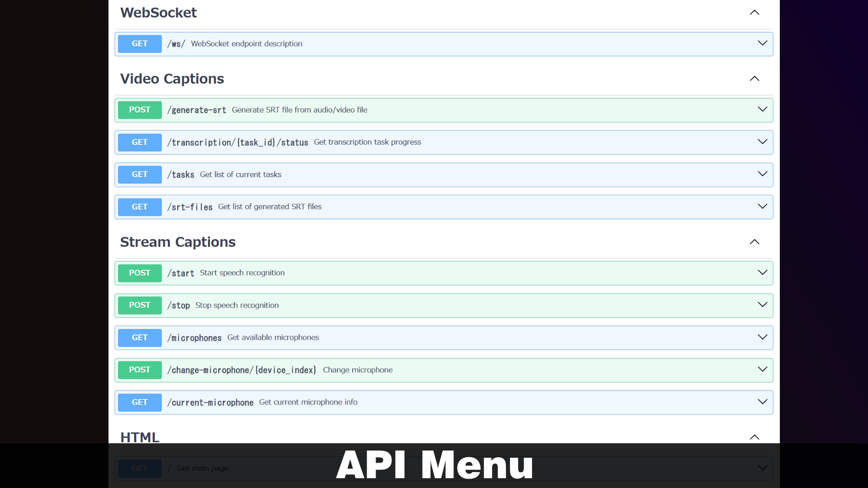Click GET badge for /microphones

[x=140, y=338]
